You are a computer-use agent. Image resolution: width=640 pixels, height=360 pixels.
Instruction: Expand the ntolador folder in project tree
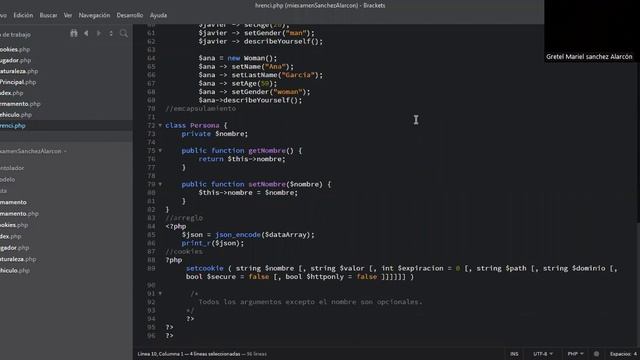(12, 168)
